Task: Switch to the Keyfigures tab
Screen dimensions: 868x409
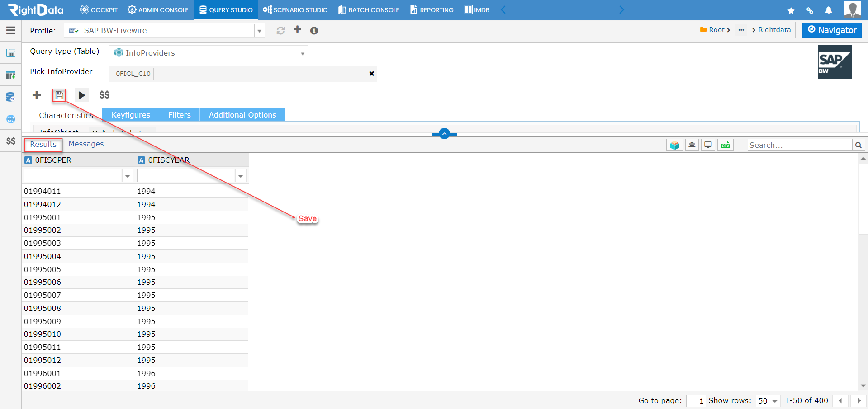Action: [x=131, y=115]
